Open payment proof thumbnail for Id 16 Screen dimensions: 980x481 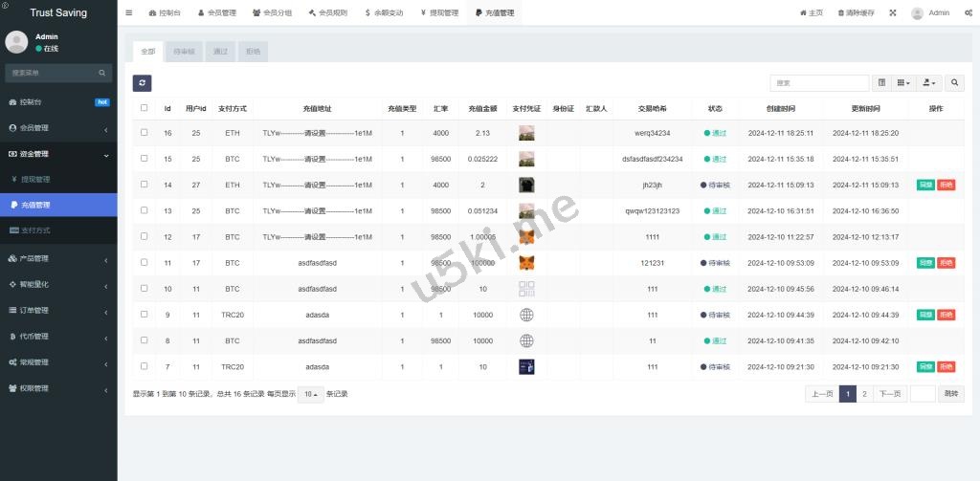pos(526,133)
